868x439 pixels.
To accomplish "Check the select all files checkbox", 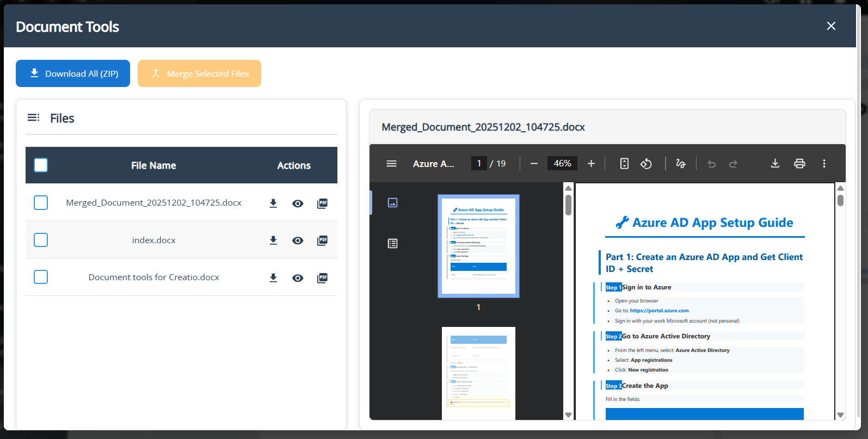I will (x=41, y=165).
